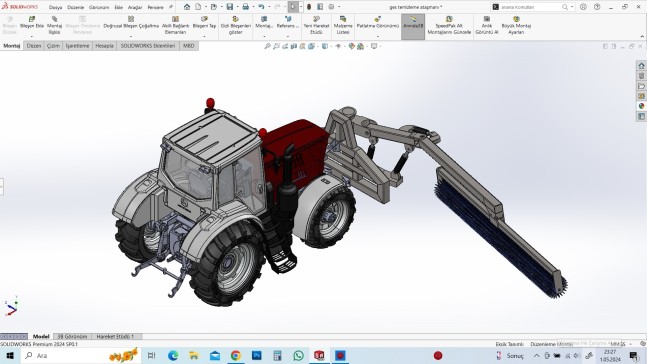Expand the Save dropdown arrow
The image size is (647, 364).
(237, 7)
